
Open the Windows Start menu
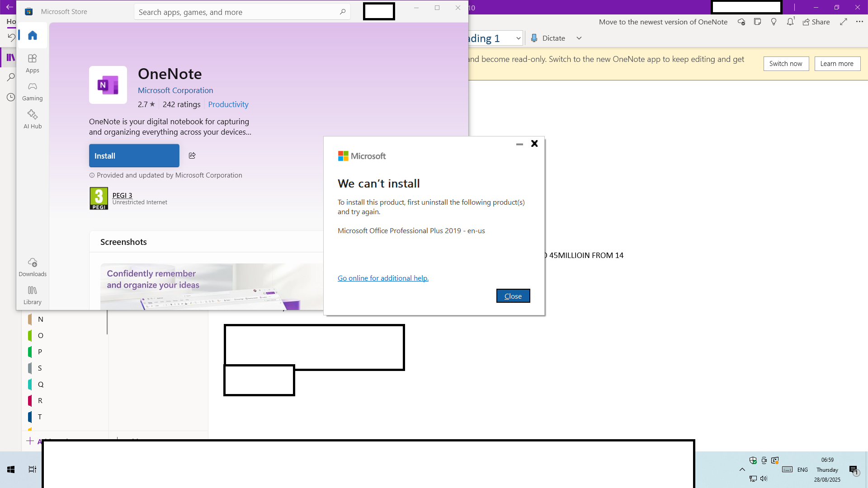[11, 469]
